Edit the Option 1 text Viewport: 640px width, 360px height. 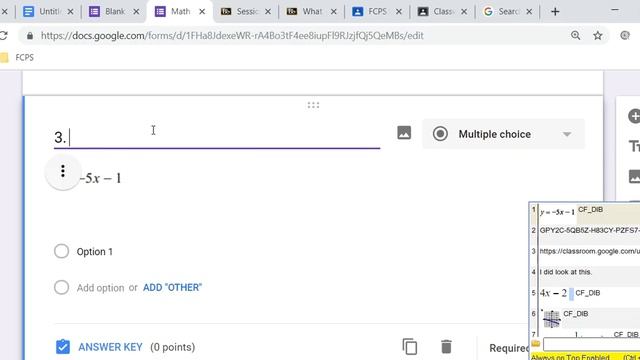coord(95,252)
